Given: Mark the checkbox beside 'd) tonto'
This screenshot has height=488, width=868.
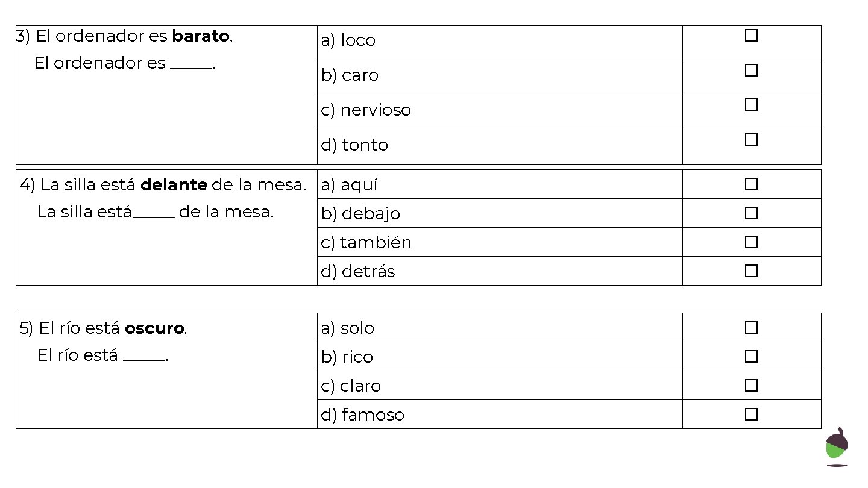Looking at the screenshot, I should point(751,140).
